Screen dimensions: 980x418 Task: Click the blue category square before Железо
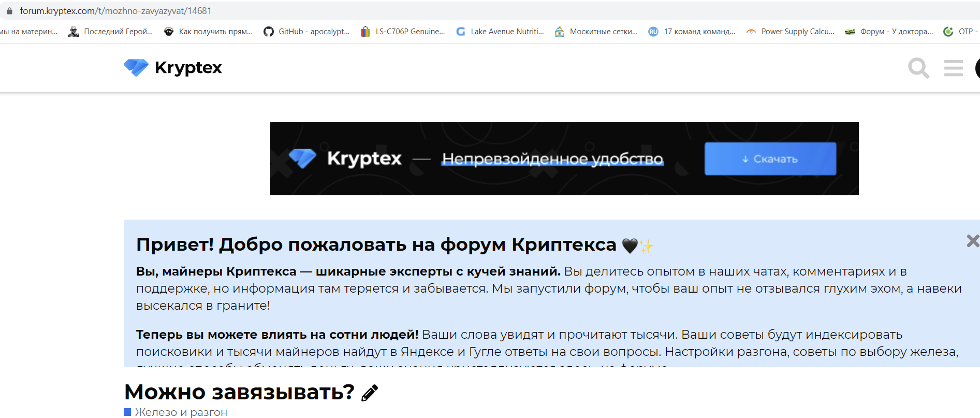tap(127, 412)
